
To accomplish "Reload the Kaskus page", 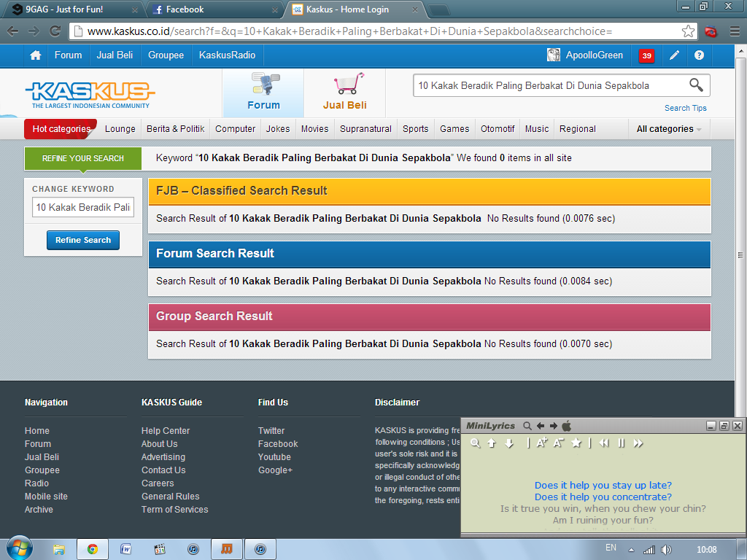I will click(x=55, y=31).
